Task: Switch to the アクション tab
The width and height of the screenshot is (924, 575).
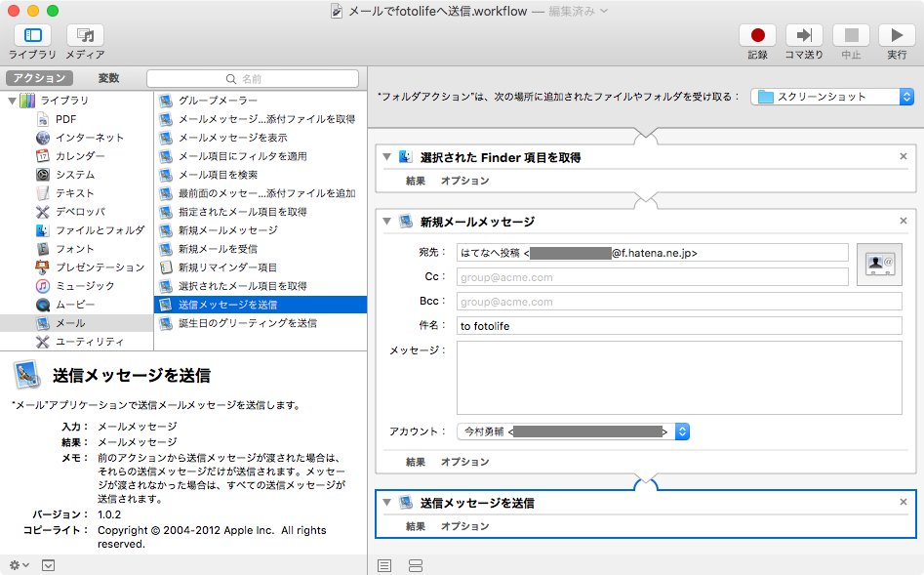Action: (39, 78)
